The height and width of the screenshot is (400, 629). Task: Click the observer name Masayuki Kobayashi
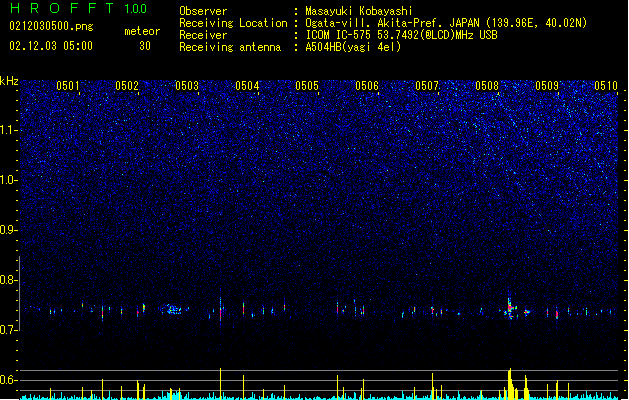click(x=359, y=11)
